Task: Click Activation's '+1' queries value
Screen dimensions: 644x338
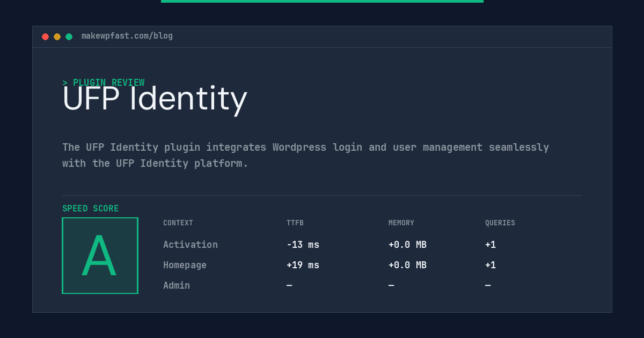Action: pos(491,245)
